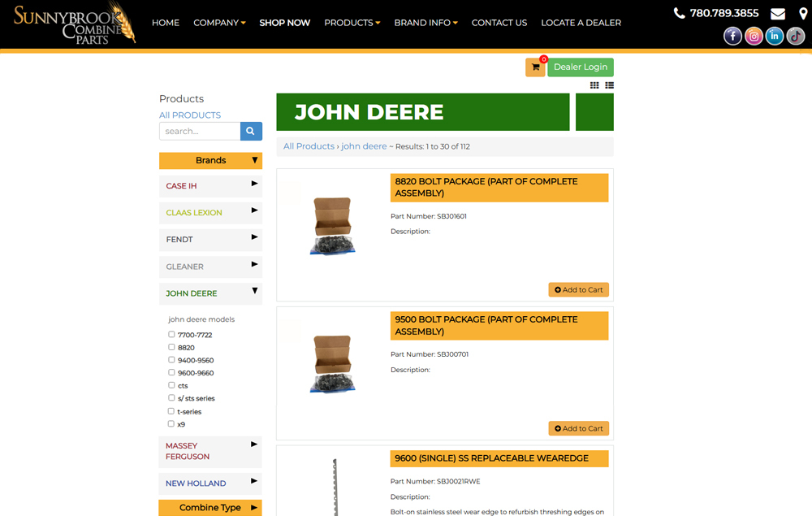Viewport: 812px width, 516px height.
Task: Call the number 780.789.3855
Action: pyautogui.click(x=724, y=13)
